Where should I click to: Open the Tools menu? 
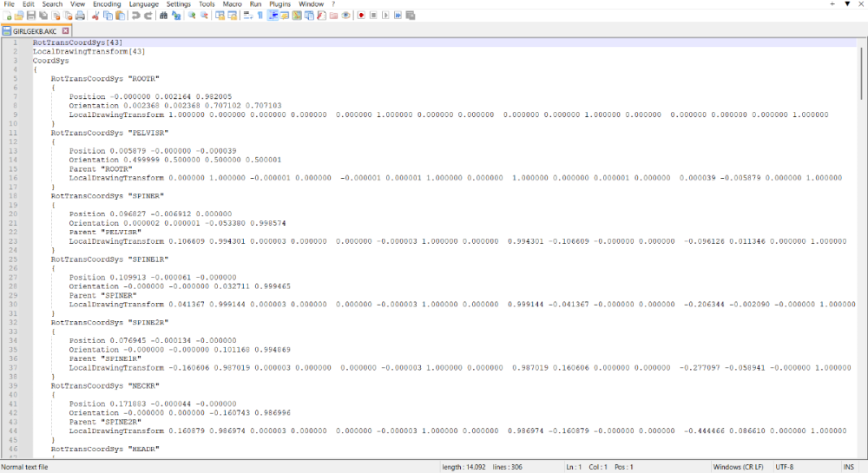pyautogui.click(x=207, y=3)
